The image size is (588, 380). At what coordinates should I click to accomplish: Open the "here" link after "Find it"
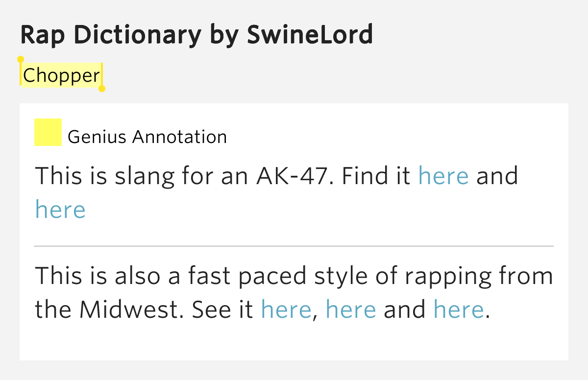coord(443,175)
